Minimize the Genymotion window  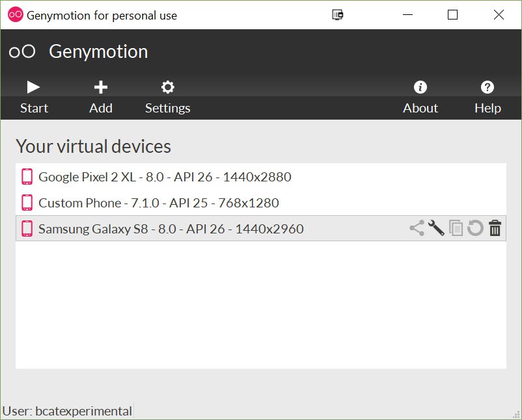point(407,15)
